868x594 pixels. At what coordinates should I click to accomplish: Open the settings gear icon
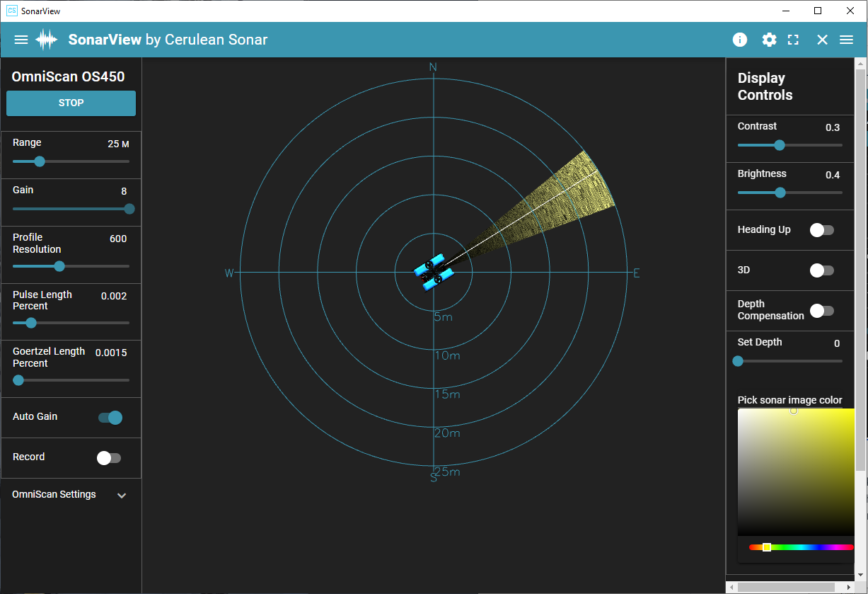[769, 40]
